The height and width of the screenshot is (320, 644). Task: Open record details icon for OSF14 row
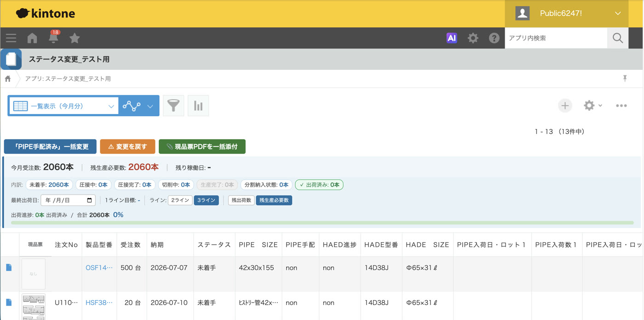[x=9, y=268]
